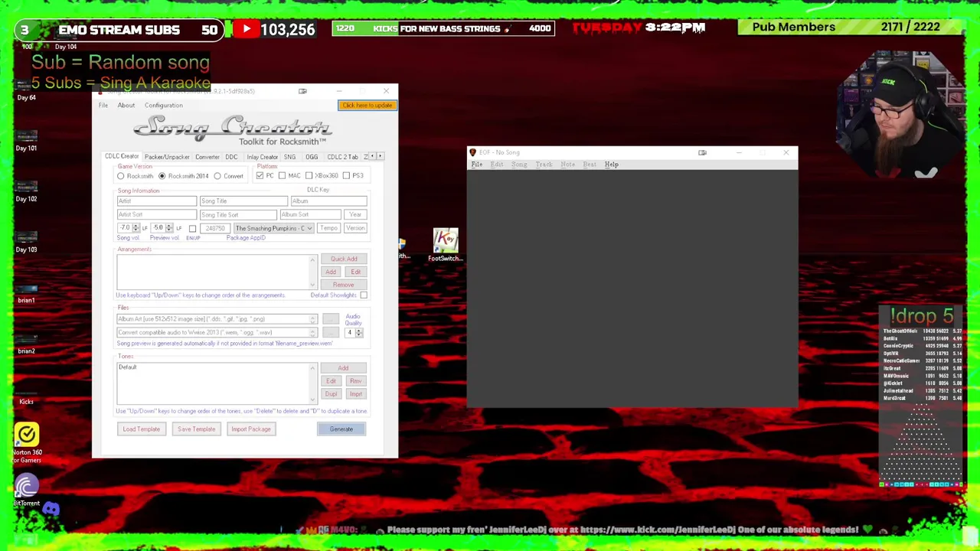Click the Remove arrangement button
980x551 pixels.
(344, 285)
